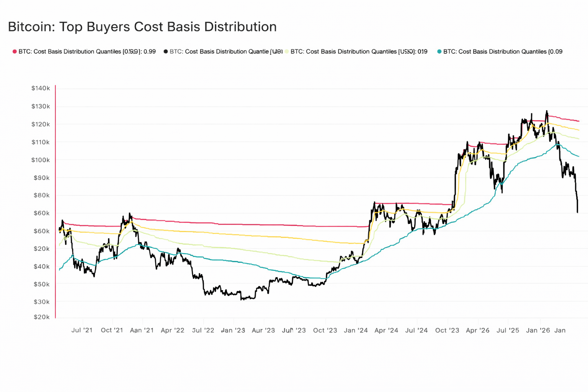Toggle the red 0.99 quantile legend entry
The height and width of the screenshot is (392, 588).
coord(84,51)
